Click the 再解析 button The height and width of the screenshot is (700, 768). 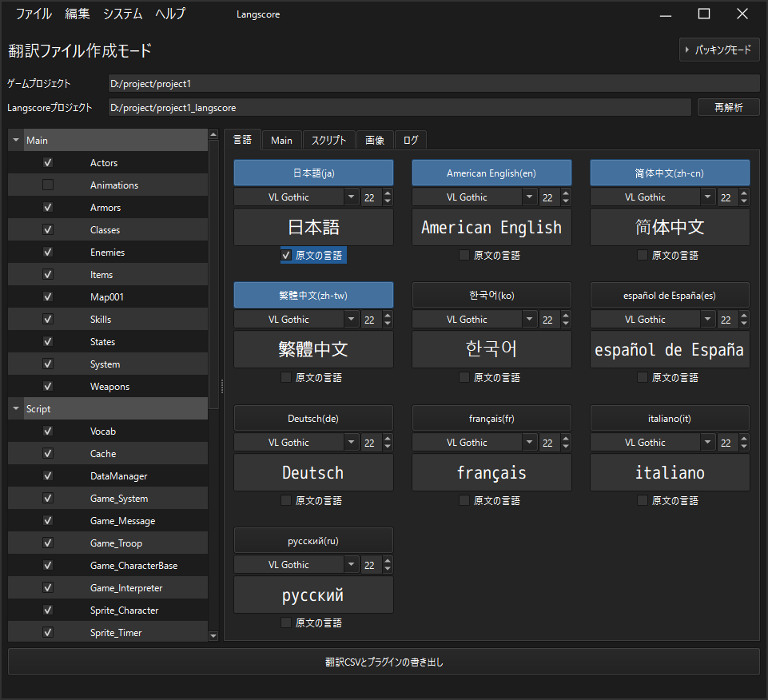728,107
